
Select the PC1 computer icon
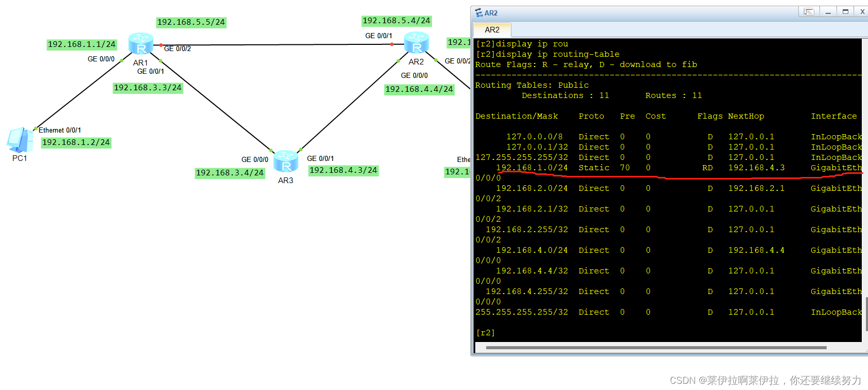click(x=20, y=139)
